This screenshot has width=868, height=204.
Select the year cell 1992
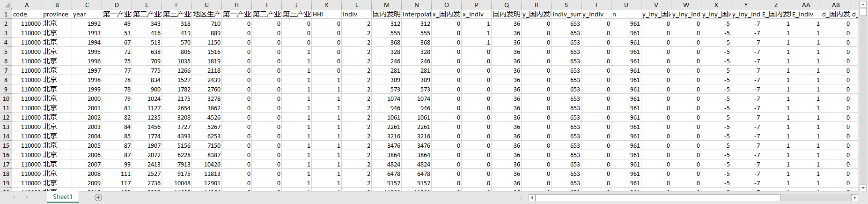pos(87,23)
